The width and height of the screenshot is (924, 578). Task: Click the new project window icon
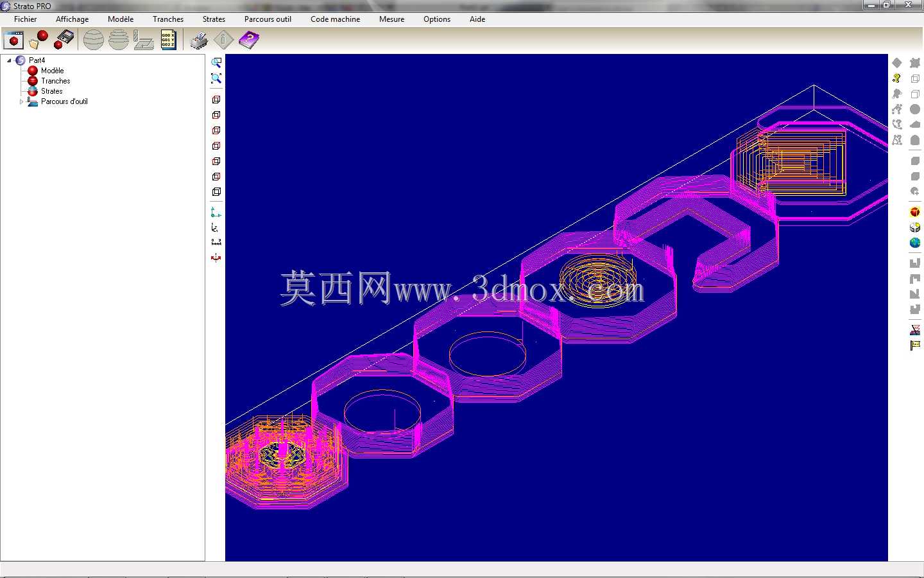coord(13,40)
